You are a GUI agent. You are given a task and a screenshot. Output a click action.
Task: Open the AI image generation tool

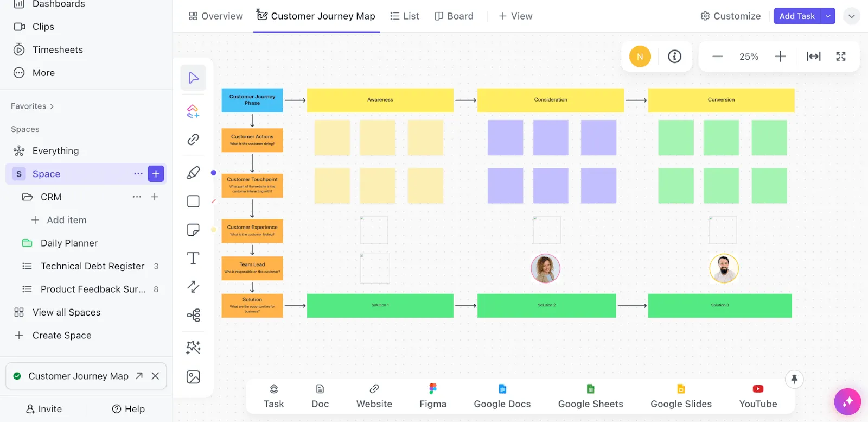click(193, 347)
